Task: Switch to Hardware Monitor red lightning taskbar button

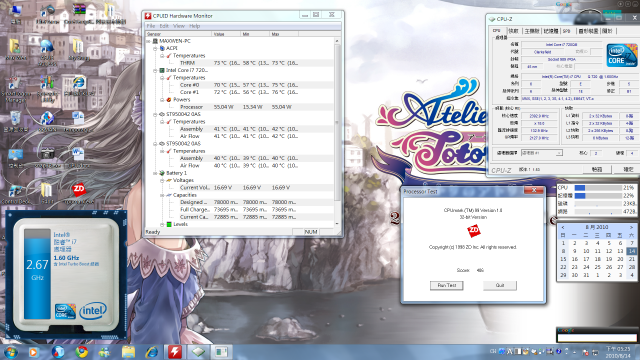Action: (175, 352)
